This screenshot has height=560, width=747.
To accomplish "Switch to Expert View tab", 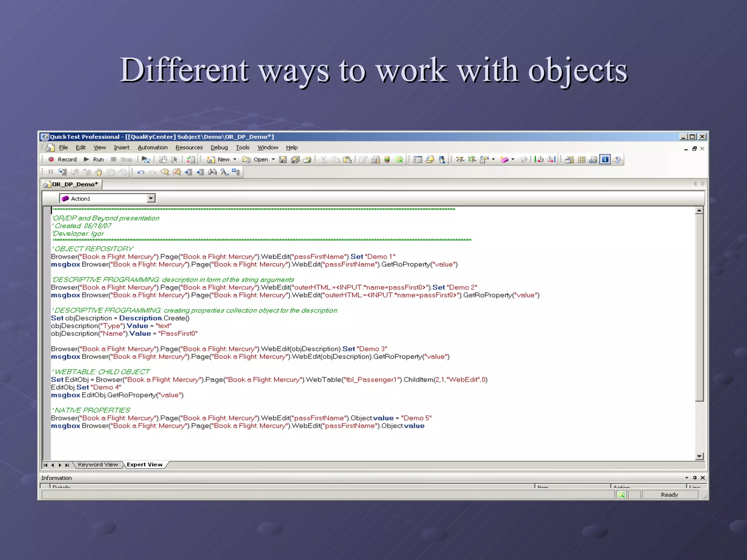I will (x=144, y=464).
